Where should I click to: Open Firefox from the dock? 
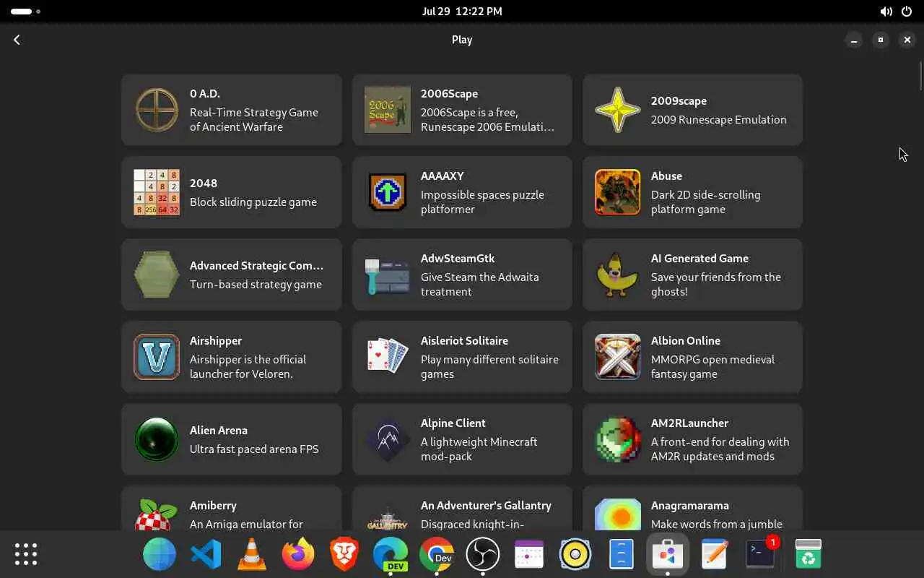(x=298, y=554)
